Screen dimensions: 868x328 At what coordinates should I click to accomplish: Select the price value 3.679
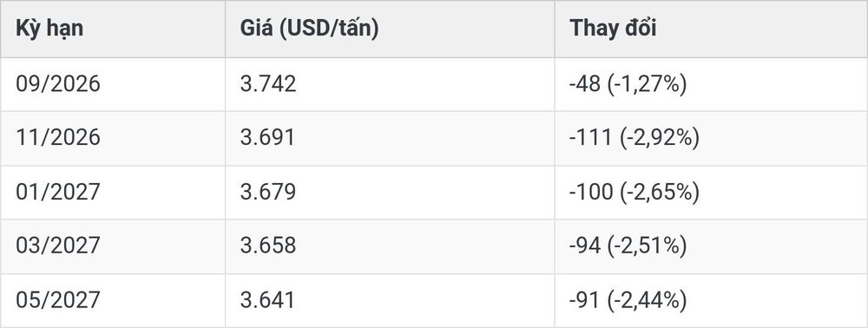coord(268,192)
